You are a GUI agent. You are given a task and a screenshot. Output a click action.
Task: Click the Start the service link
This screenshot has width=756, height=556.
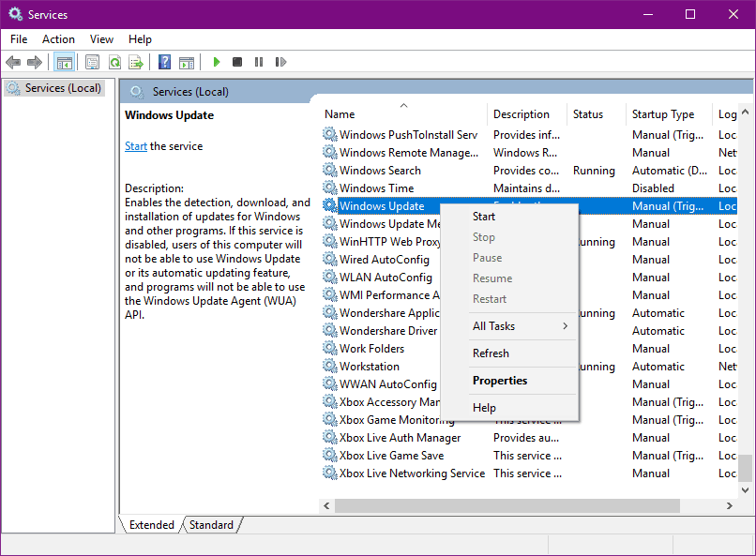tap(136, 146)
